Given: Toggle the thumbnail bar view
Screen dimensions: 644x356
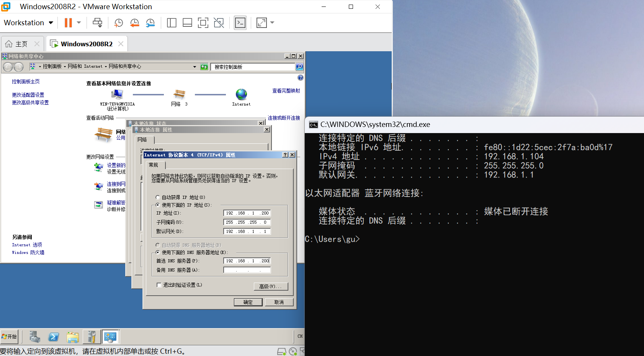Looking at the screenshot, I should tap(187, 23).
